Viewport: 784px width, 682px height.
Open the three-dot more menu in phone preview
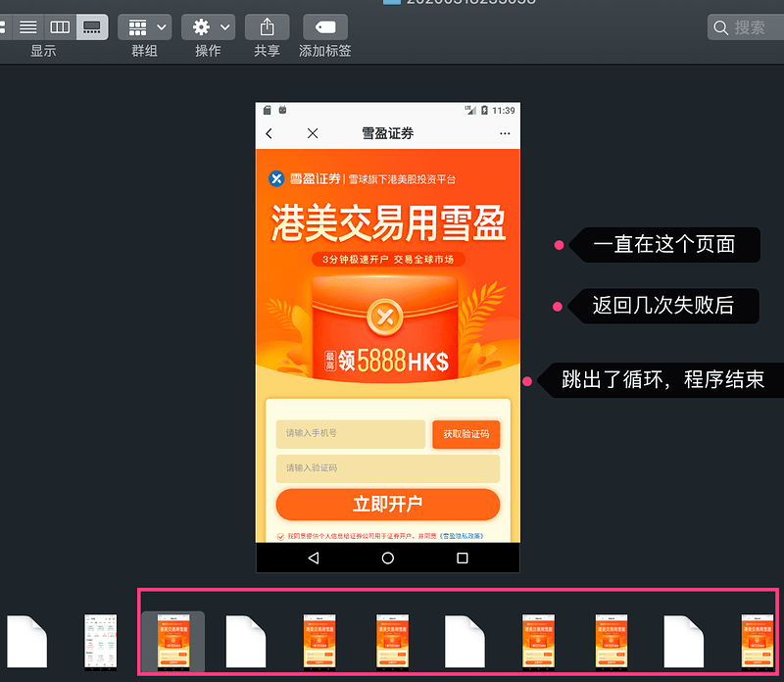coord(505,133)
